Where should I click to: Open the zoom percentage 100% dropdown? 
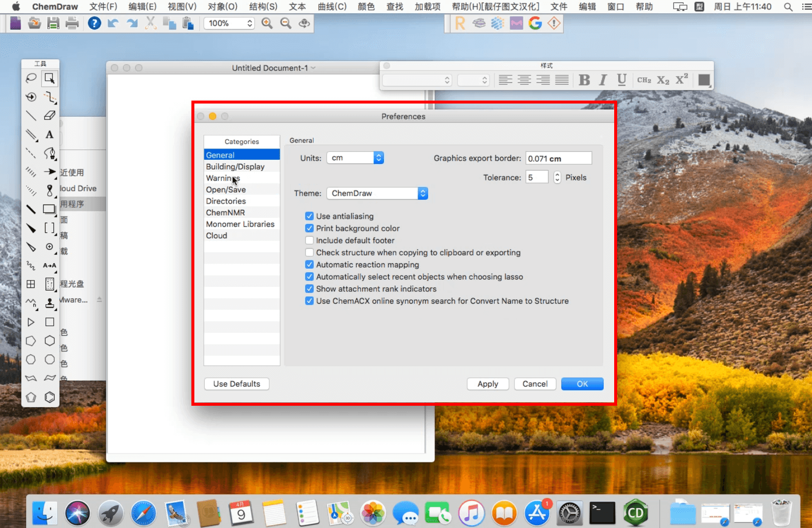coord(229,23)
